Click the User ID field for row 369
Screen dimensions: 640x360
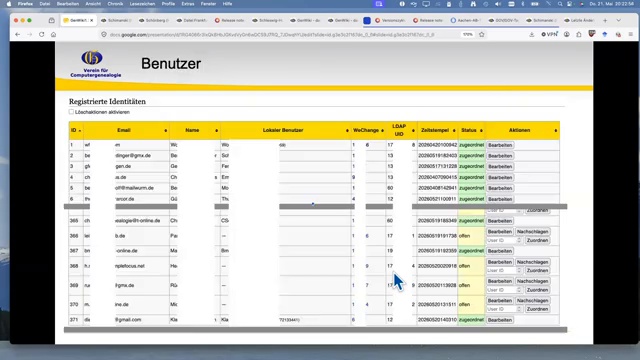501,290
